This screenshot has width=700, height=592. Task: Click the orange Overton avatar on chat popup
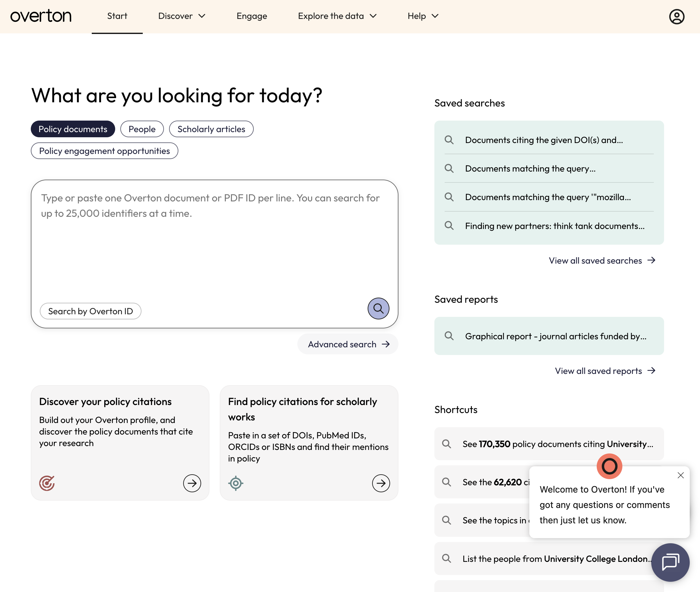click(609, 466)
